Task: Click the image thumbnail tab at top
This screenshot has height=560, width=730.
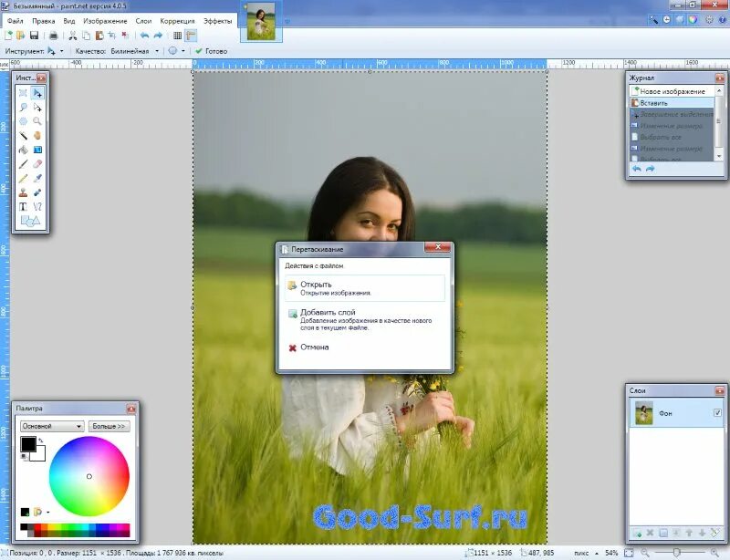Action: tap(261, 21)
